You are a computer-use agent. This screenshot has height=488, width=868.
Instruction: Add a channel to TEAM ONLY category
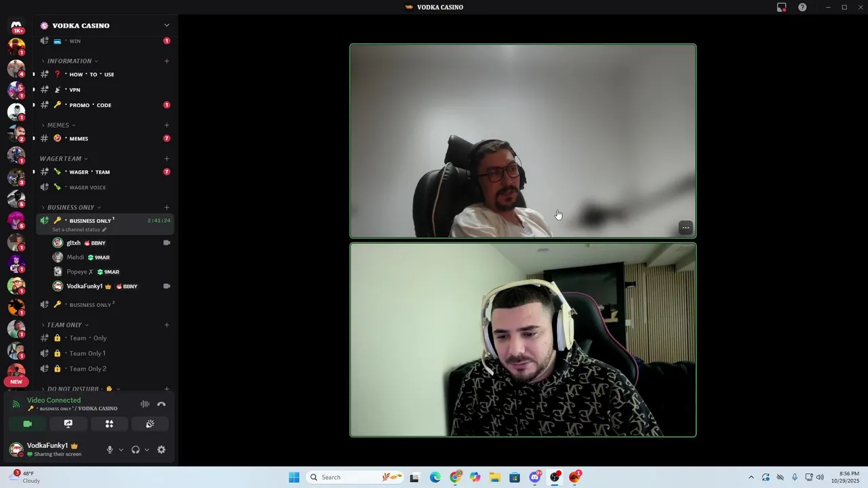tap(167, 325)
